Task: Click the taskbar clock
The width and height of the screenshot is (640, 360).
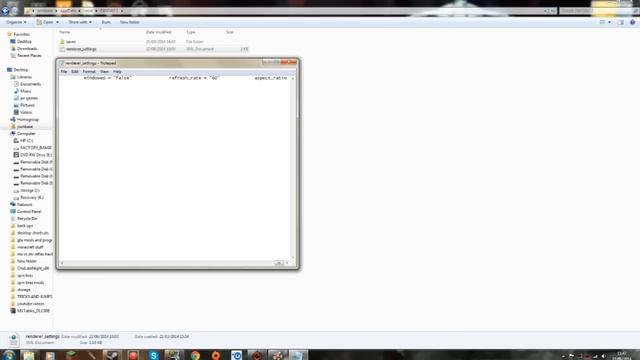Action: click(x=622, y=356)
